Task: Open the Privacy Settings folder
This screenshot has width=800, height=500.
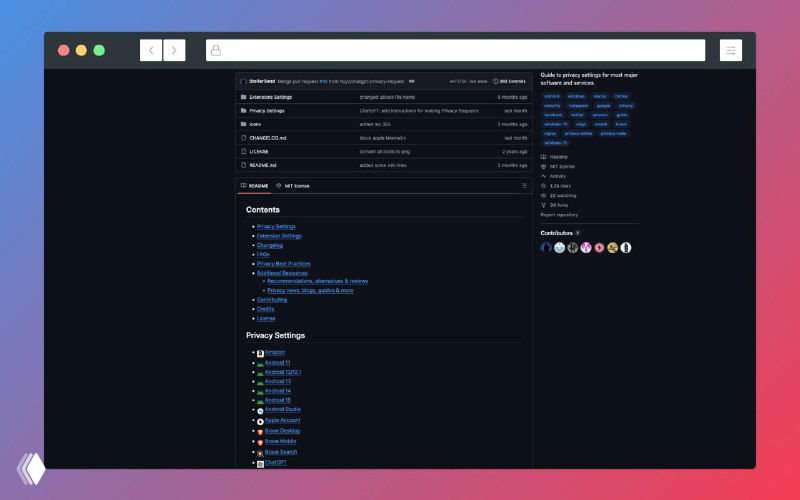Action: pos(267,111)
